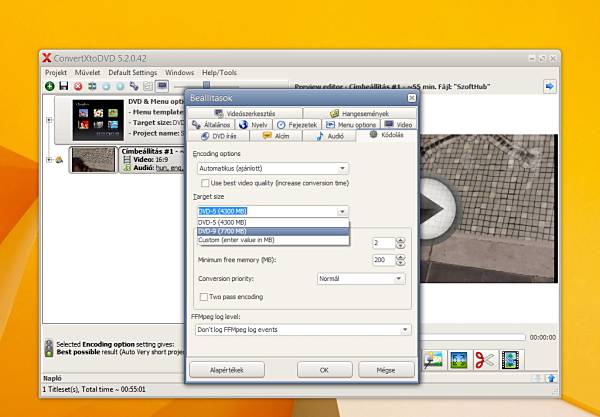Click the title folder icon in tree

coord(59,160)
